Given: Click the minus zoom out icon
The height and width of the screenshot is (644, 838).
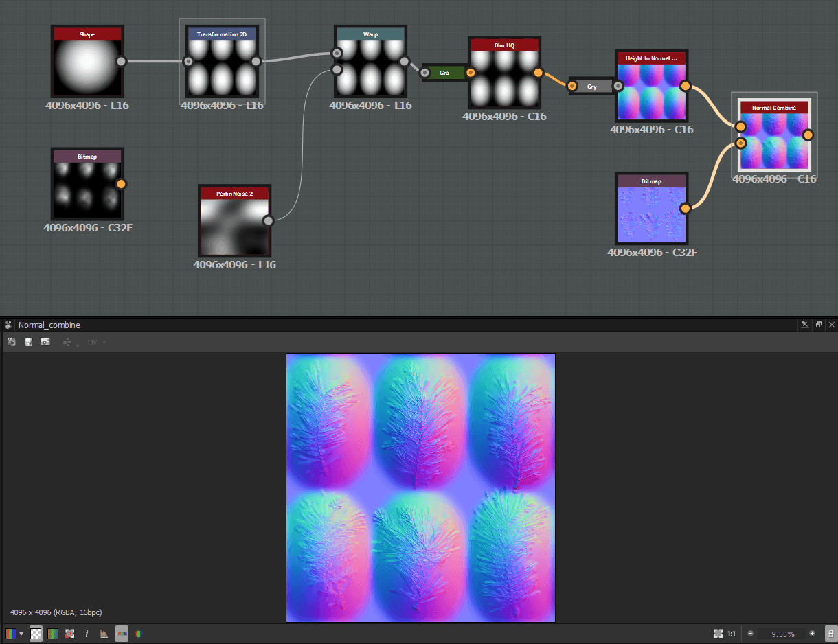Looking at the screenshot, I should tap(751, 634).
